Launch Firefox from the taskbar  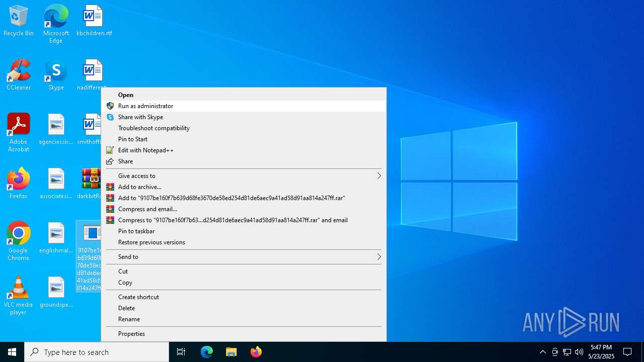[256, 352]
